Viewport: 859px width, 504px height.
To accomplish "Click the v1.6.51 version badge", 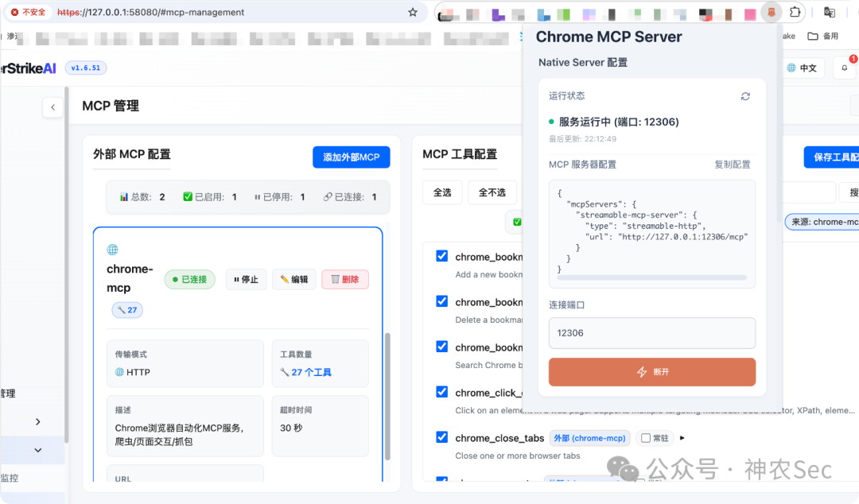I will pos(86,68).
